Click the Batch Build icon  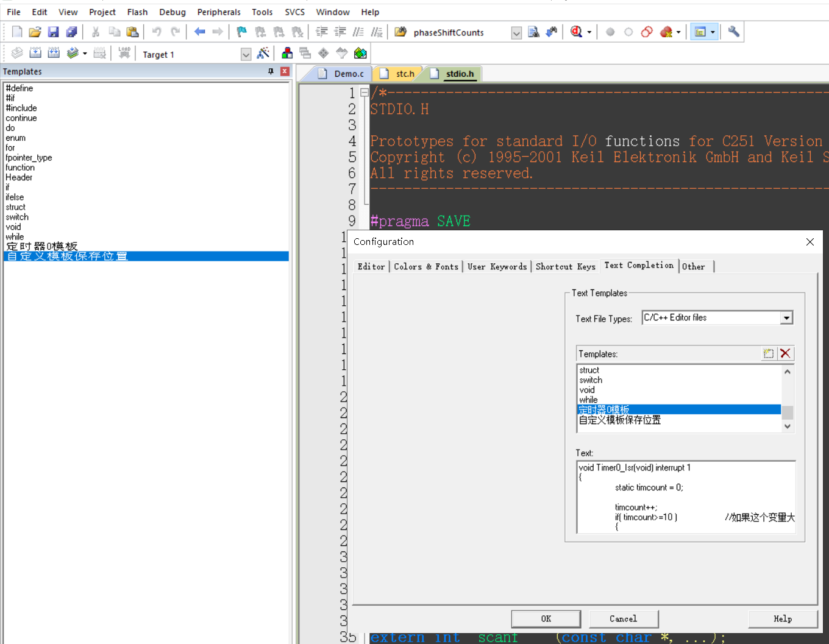pyautogui.click(x=73, y=54)
